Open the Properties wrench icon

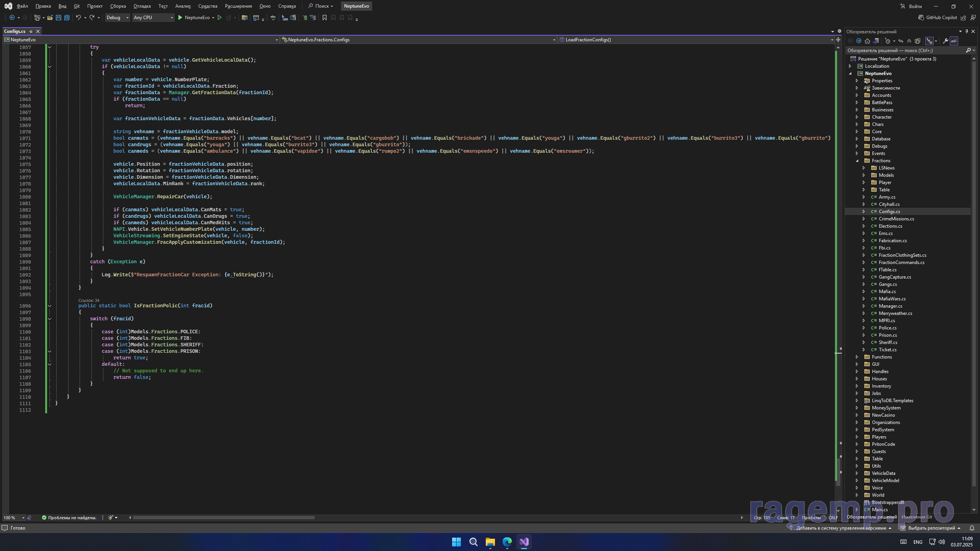945,41
